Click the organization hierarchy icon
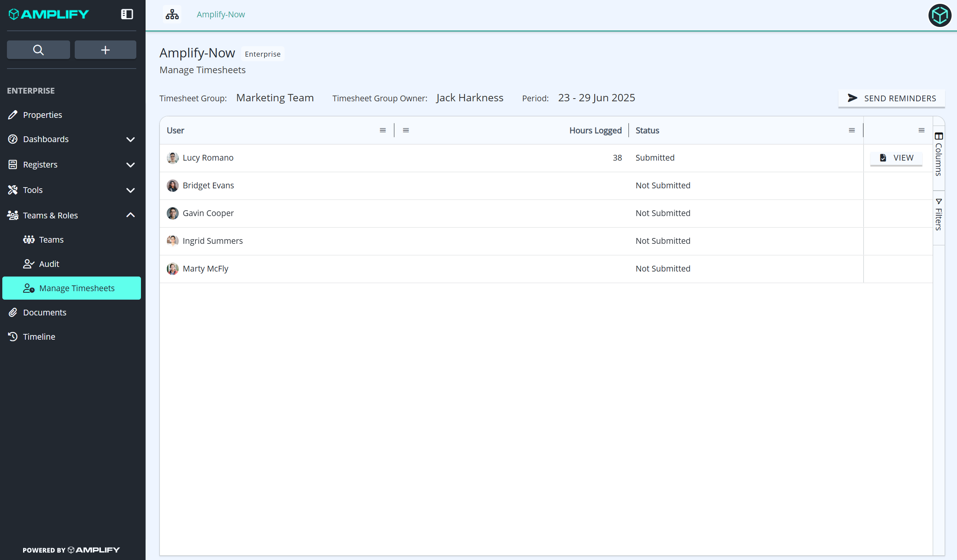957x560 pixels. [x=172, y=14]
